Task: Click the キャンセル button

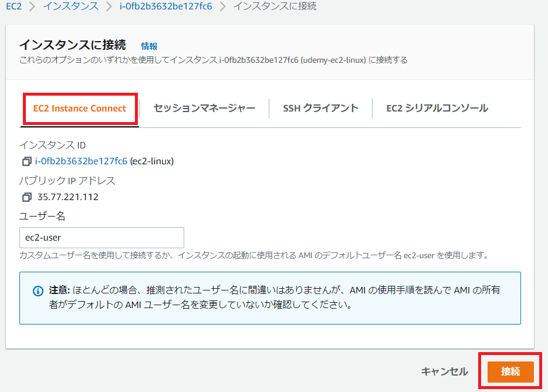Action: (x=445, y=371)
